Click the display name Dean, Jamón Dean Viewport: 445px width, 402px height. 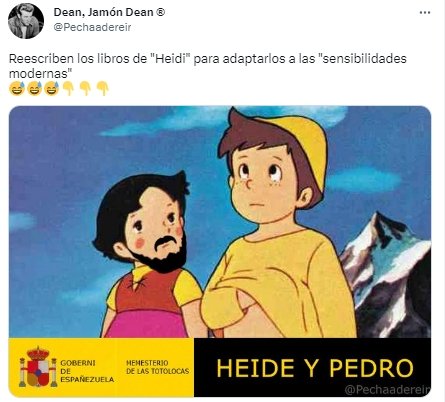pyautogui.click(x=103, y=12)
